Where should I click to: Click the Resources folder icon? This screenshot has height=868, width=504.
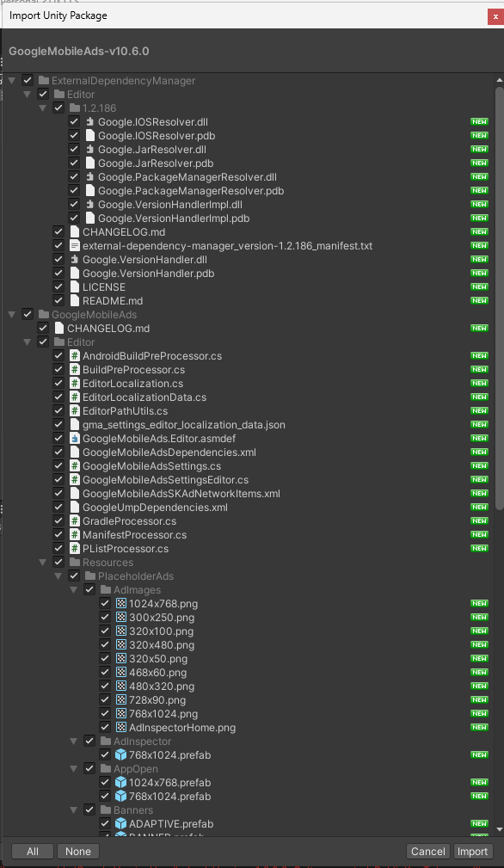(x=75, y=563)
